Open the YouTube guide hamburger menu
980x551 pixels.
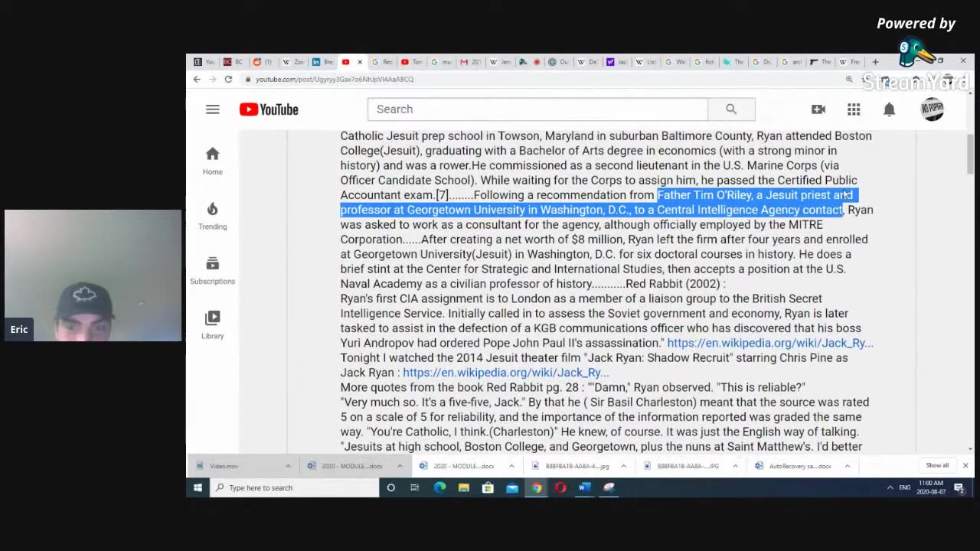click(x=212, y=109)
